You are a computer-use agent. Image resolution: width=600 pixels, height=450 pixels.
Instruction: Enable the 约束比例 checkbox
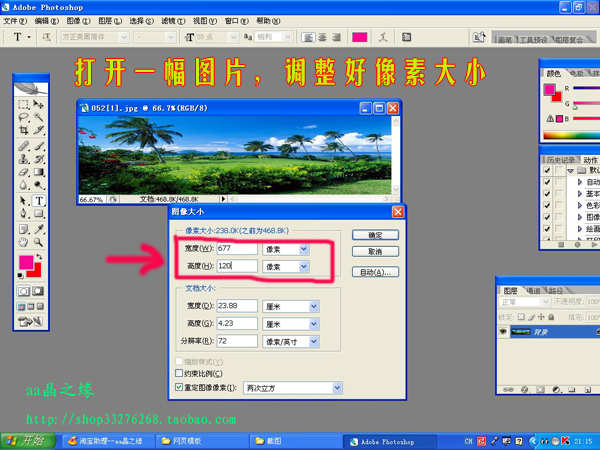[x=179, y=373]
